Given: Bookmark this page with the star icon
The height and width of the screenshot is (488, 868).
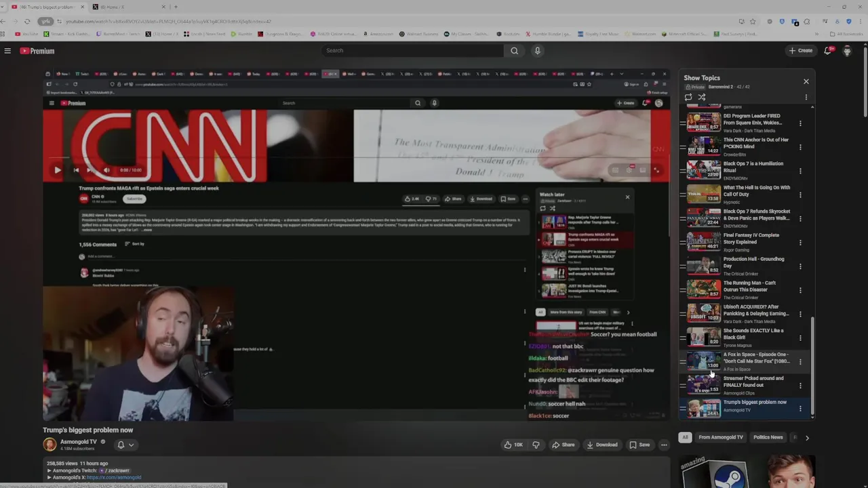Looking at the screenshot, I should (753, 22).
